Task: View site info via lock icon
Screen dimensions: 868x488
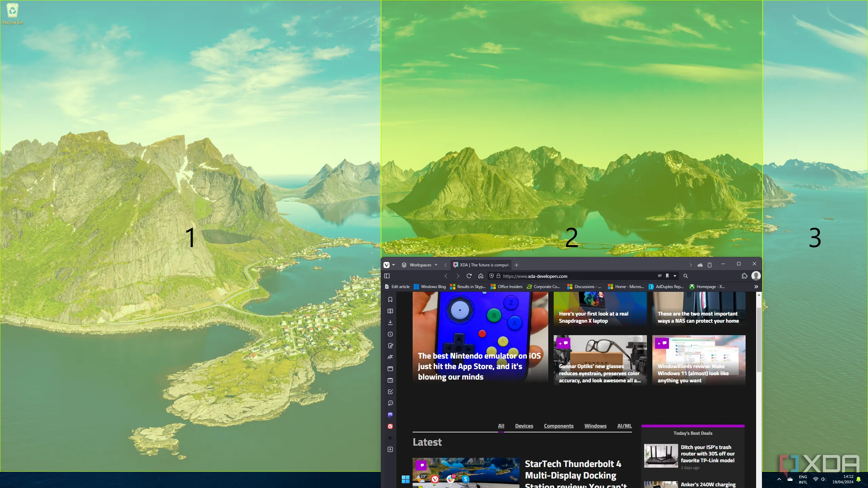Action: pos(498,276)
